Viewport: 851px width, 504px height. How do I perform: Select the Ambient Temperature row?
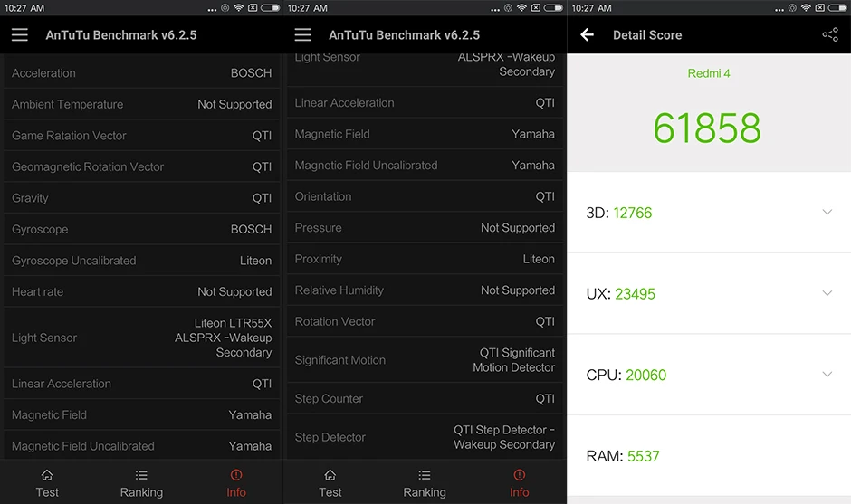point(141,104)
